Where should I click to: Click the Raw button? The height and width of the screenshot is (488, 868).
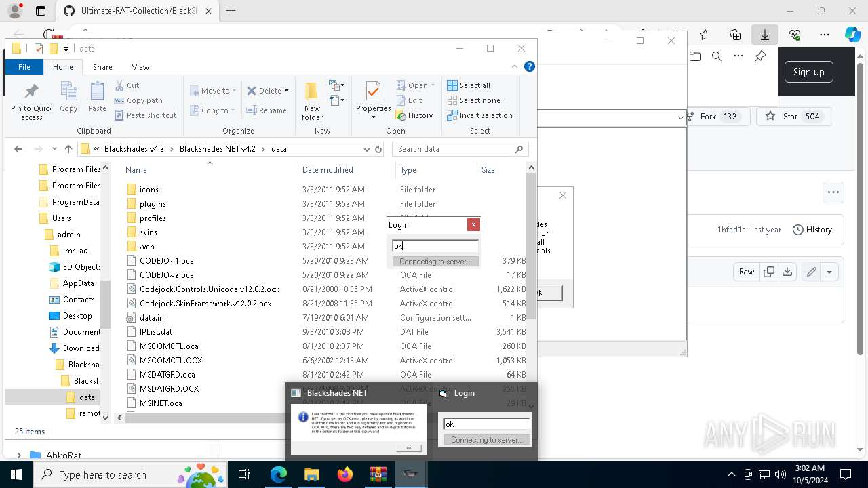[x=747, y=272]
